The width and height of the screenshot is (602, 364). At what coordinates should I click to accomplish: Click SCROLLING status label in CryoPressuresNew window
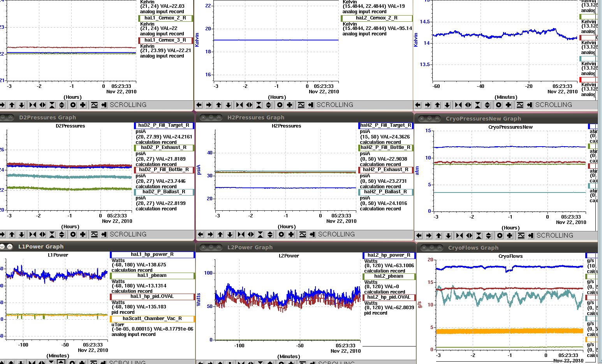point(555,236)
